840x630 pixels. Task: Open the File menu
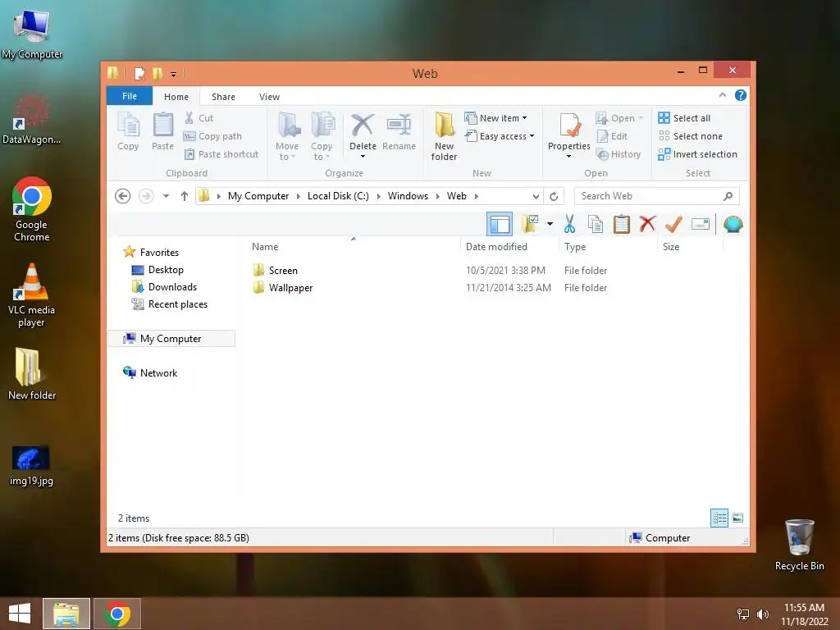click(130, 96)
